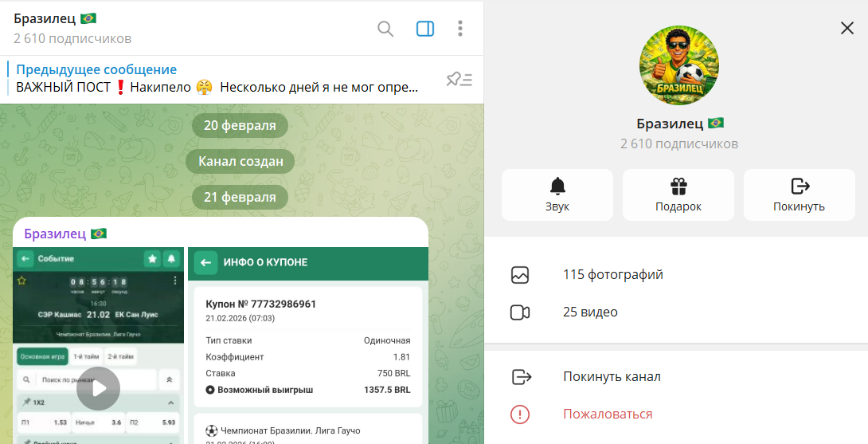Open the three-dot channel menu
The image size is (868, 444).
tap(460, 29)
